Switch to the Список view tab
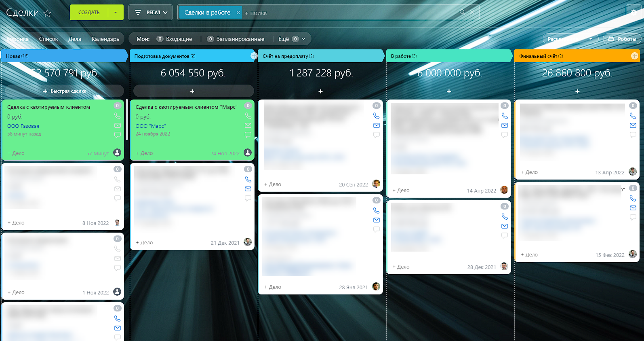The height and width of the screenshot is (341, 644). (x=48, y=39)
